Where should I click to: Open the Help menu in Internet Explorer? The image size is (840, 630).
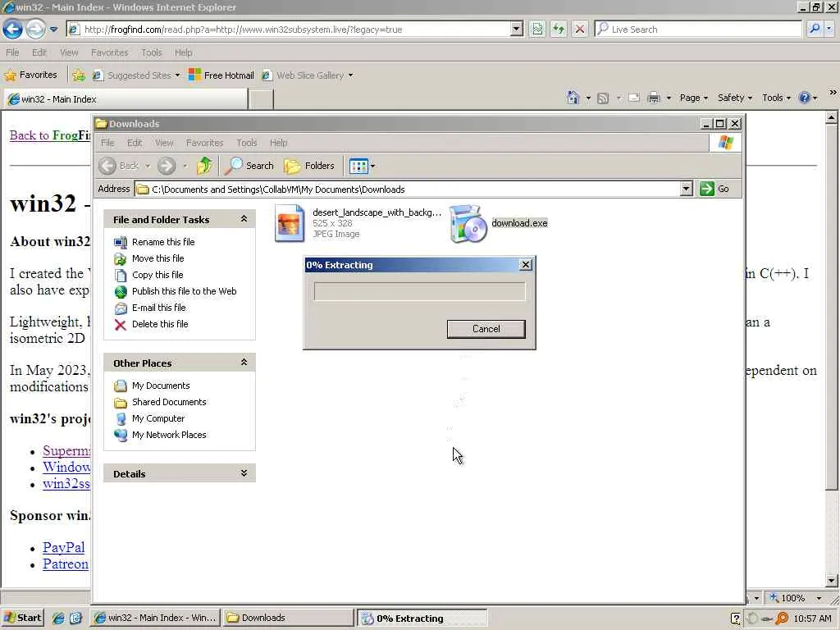click(x=183, y=52)
